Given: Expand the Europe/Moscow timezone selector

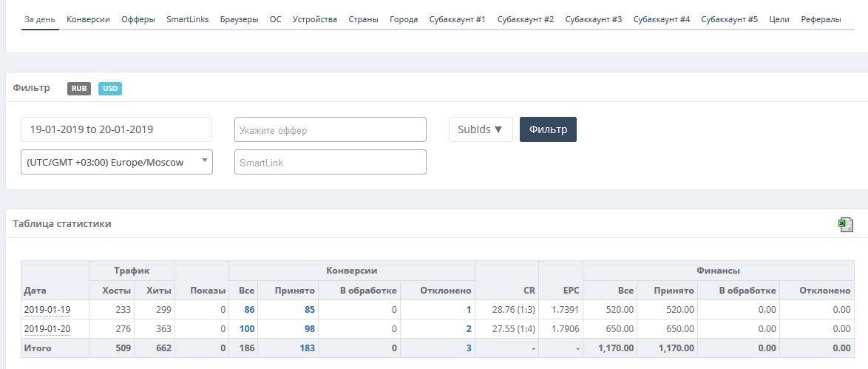Looking at the screenshot, I should coord(117,163).
